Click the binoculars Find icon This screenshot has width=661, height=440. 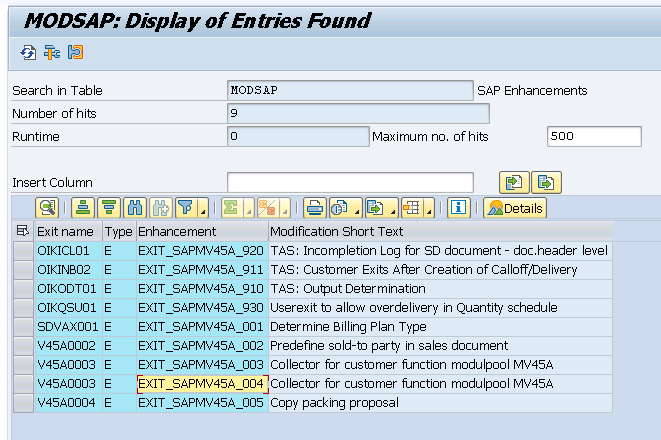[135, 208]
